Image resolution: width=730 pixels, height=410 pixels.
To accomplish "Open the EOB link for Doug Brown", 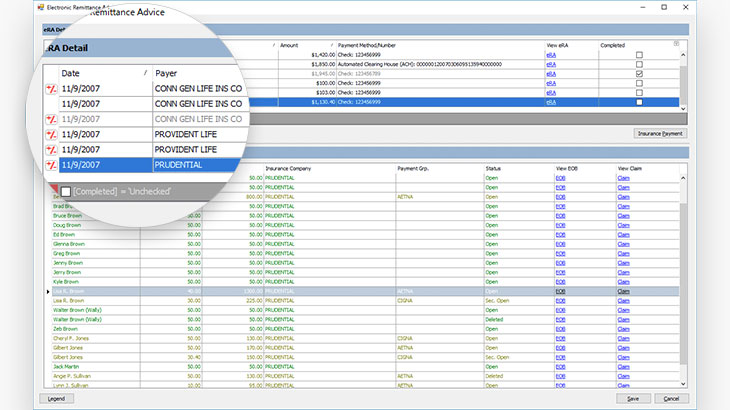I will coord(560,225).
